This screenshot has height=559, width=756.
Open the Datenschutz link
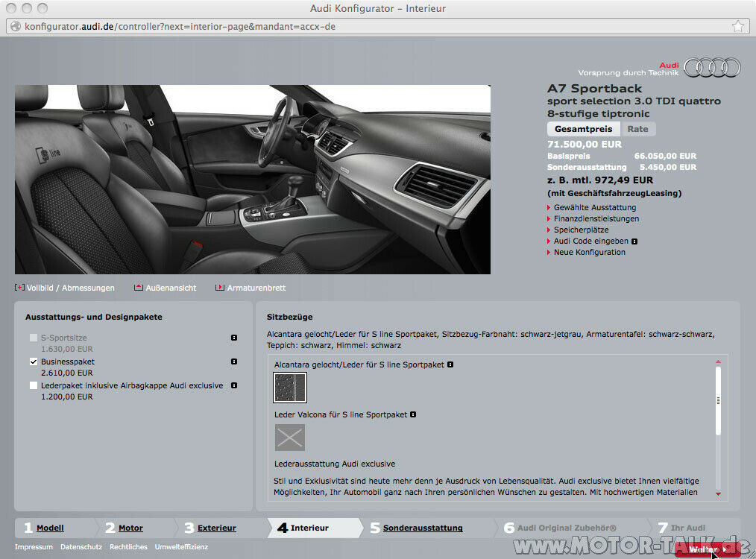click(81, 546)
